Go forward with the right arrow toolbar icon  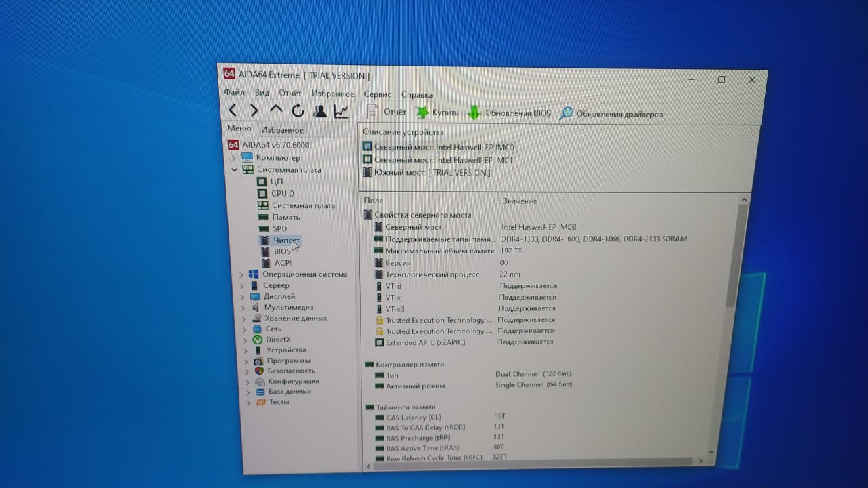[254, 110]
